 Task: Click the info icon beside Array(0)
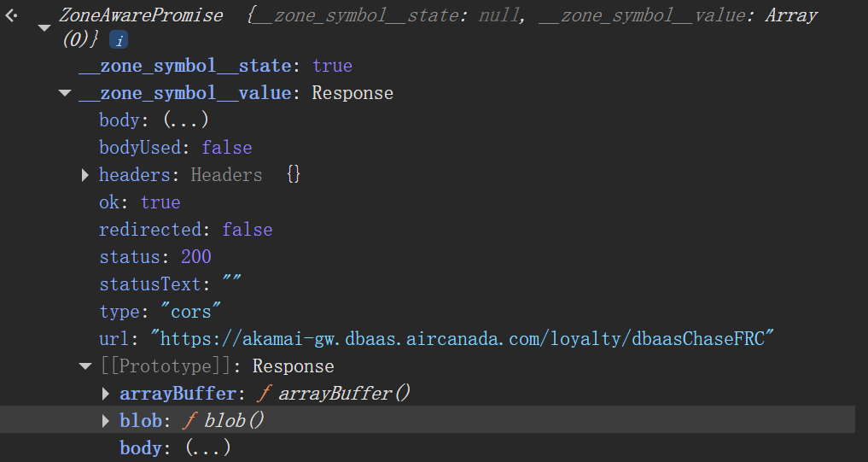(119, 40)
